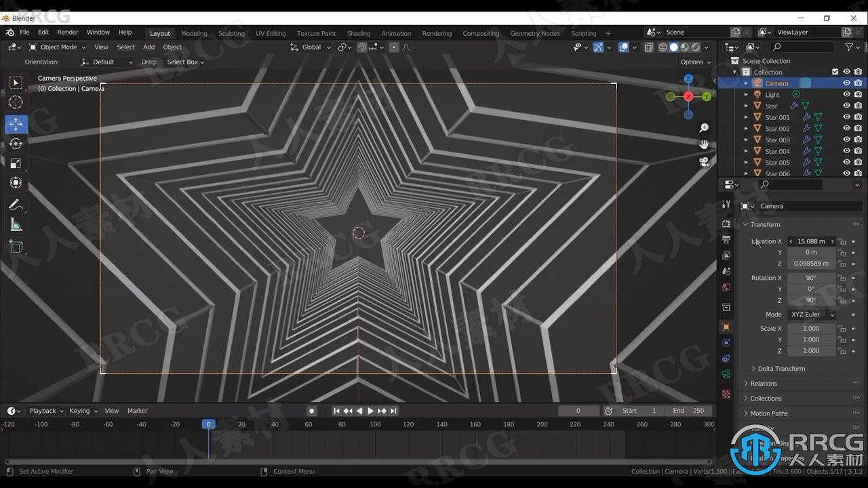Play the animation forward
The height and width of the screenshot is (488, 868).
pyautogui.click(x=370, y=411)
